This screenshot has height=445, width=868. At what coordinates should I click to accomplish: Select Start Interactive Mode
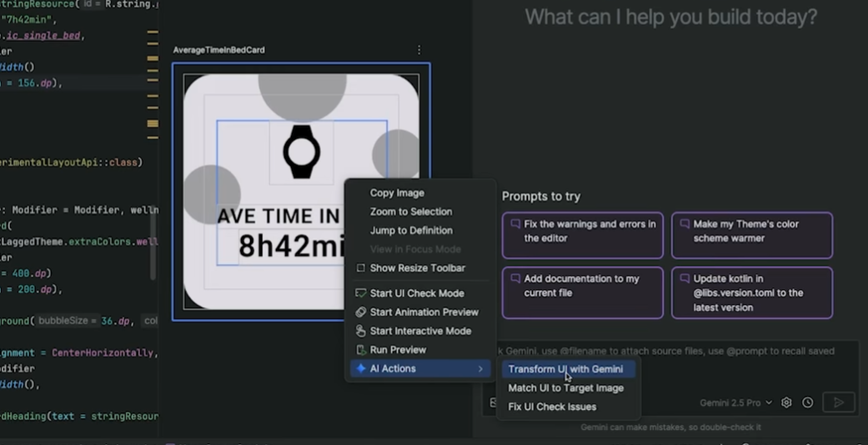pyautogui.click(x=420, y=331)
